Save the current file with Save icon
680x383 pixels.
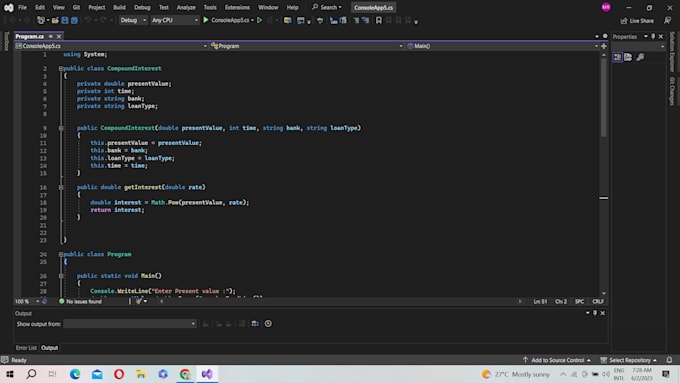click(x=65, y=20)
